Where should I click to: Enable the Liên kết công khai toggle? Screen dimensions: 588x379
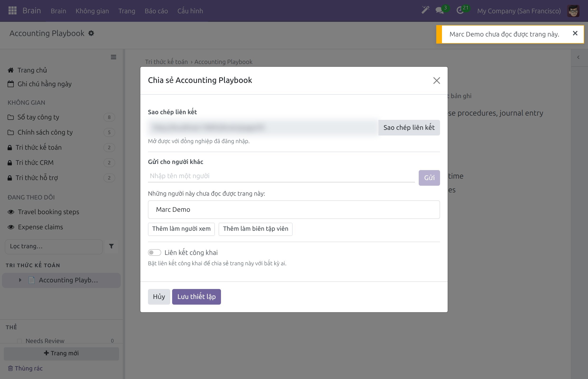[x=154, y=253]
